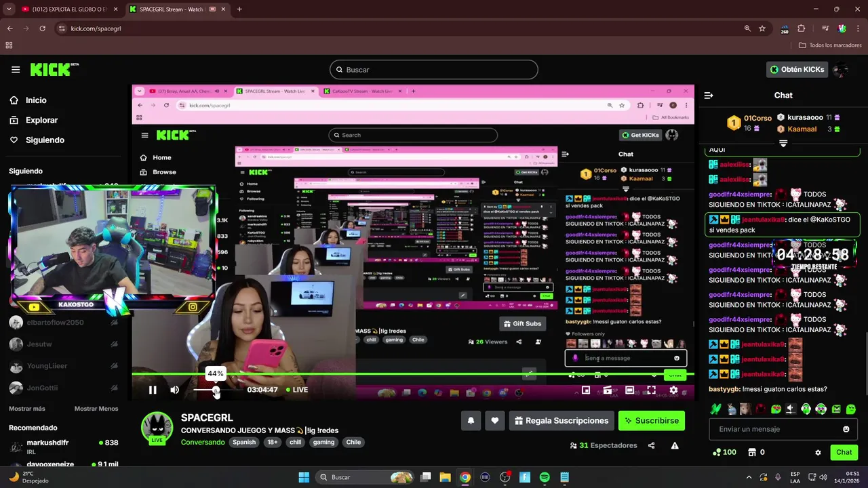Open 01Corso top gifter entry
The height and width of the screenshot is (488, 868).
click(x=749, y=123)
